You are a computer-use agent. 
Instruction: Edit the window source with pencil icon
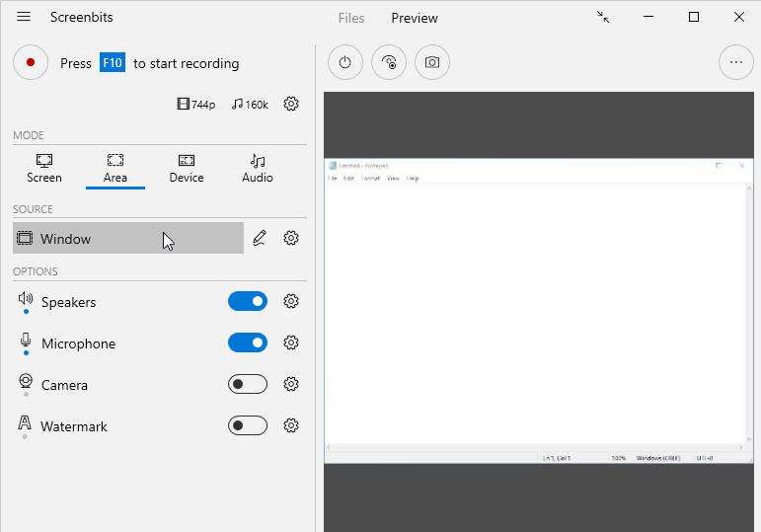point(260,238)
